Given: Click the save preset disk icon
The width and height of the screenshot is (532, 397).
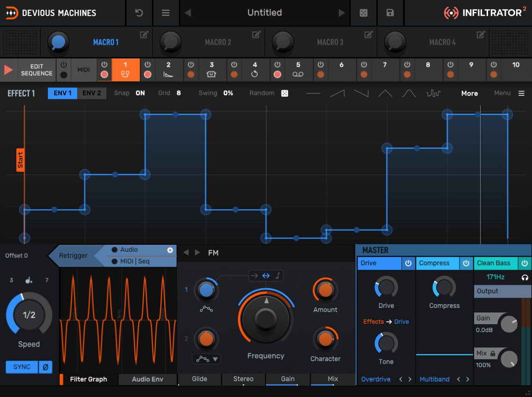Looking at the screenshot, I should pos(390,13).
